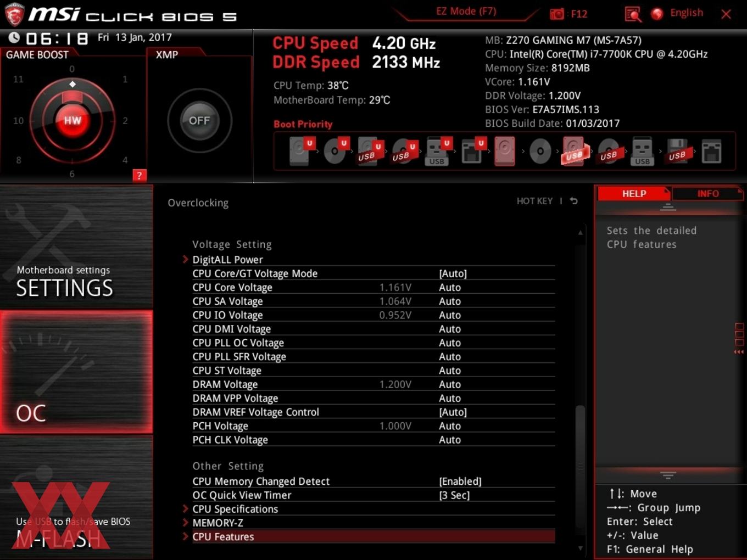Open OC Quick View Timer [3 Sec] dropdown

[454, 495]
